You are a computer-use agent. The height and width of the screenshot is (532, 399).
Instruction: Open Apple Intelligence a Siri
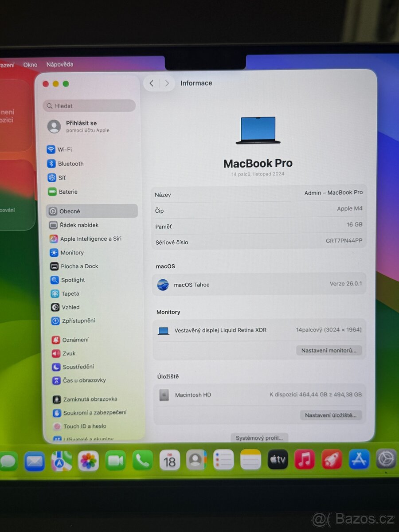point(86,239)
